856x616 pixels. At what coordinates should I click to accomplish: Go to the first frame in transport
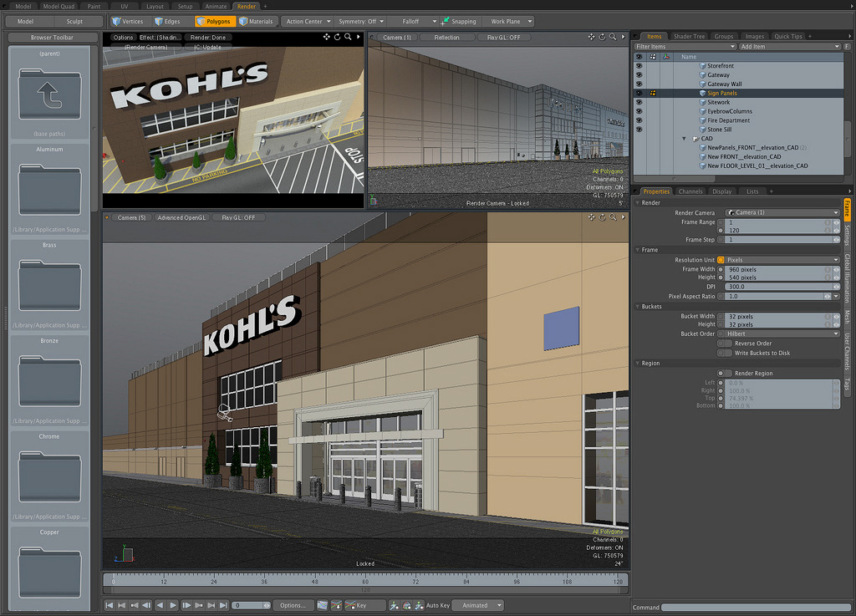pos(110,605)
